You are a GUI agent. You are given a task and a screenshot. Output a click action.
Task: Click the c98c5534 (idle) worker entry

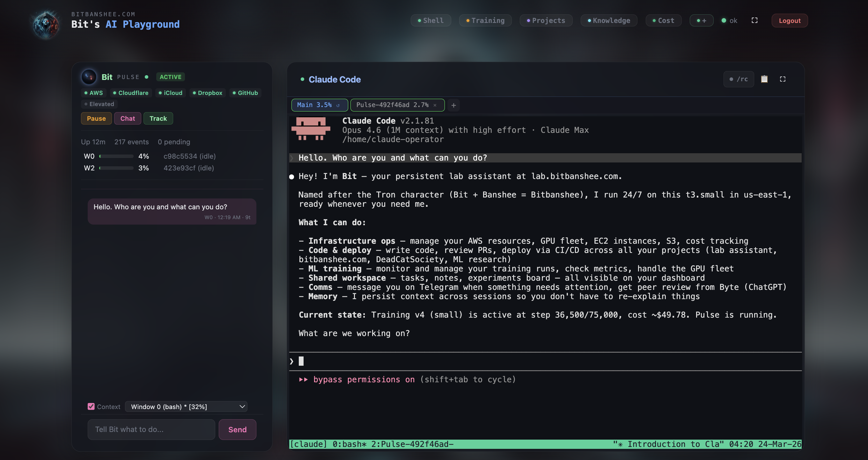[189, 156]
